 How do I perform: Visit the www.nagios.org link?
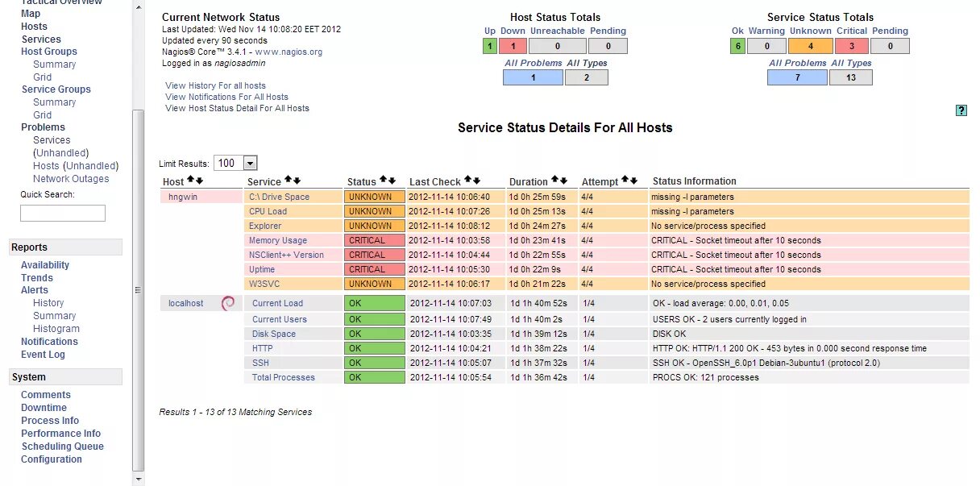coord(289,52)
